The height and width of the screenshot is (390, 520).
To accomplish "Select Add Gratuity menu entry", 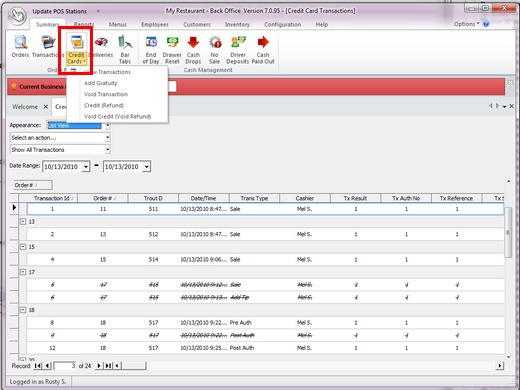I will [x=117, y=83].
